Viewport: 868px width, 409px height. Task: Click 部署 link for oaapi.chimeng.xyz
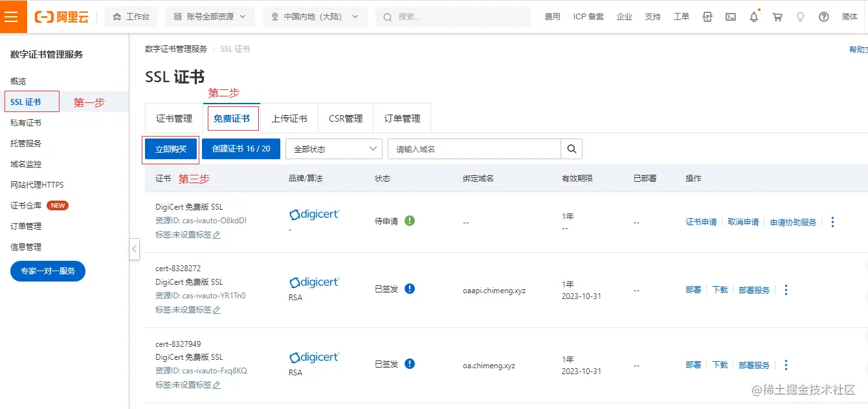tap(693, 290)
